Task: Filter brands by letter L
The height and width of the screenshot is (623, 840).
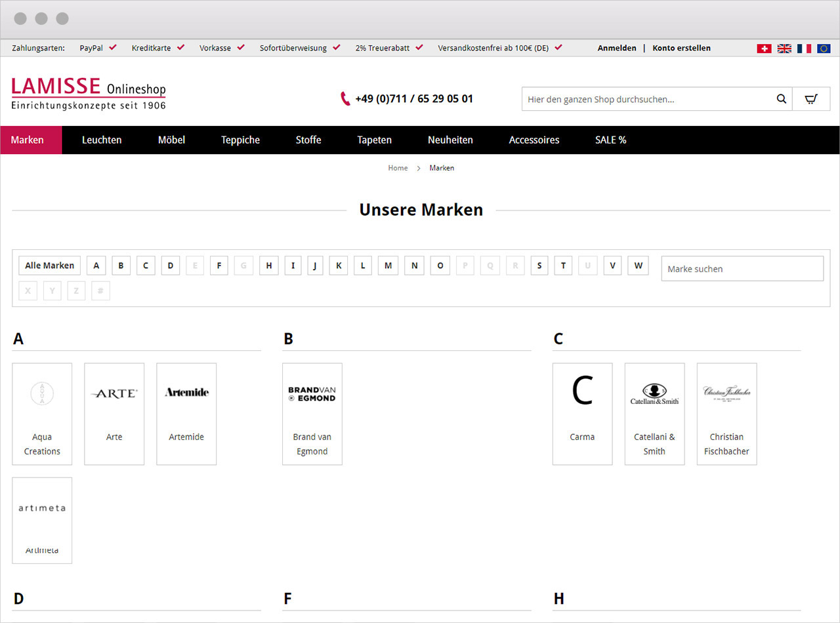Action: (x=363, y=266)
